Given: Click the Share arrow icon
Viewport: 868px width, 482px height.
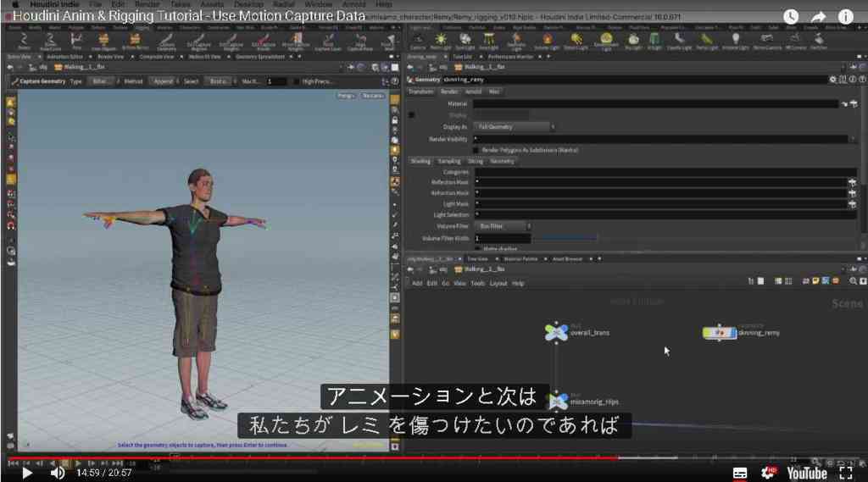Looking at the screenshot, I should tap(818, 17).
